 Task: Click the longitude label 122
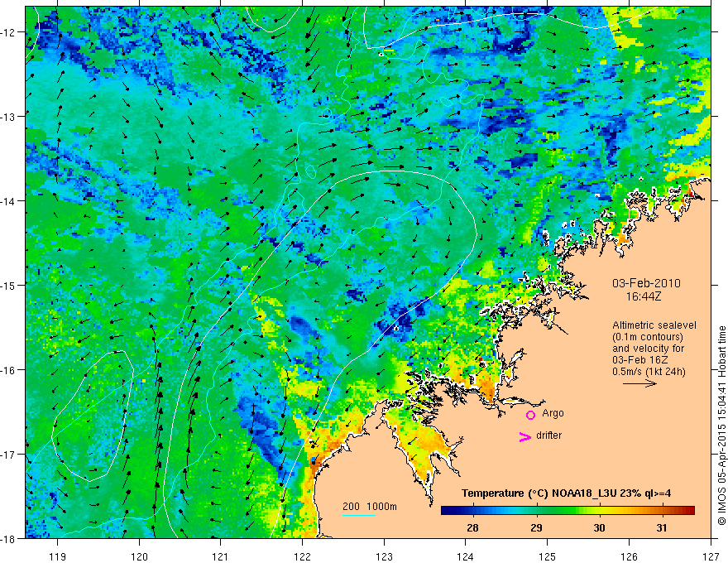[x=302, y=557]
